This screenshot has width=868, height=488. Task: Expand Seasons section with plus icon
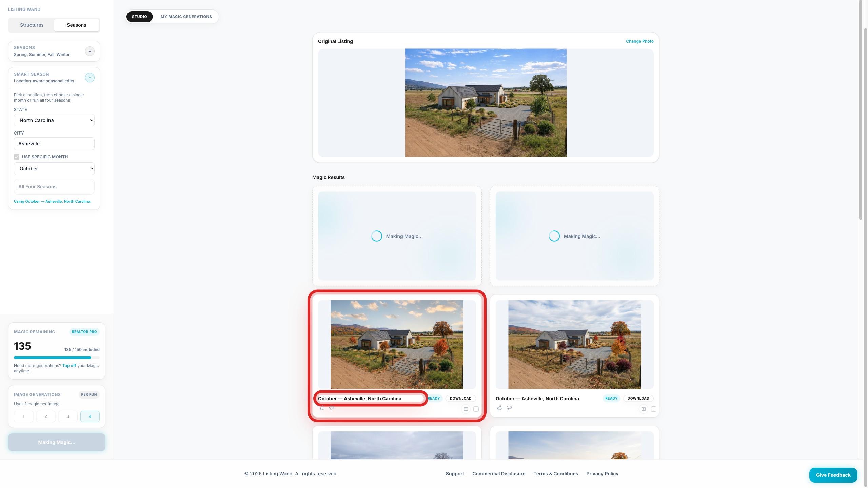[90, 51]
